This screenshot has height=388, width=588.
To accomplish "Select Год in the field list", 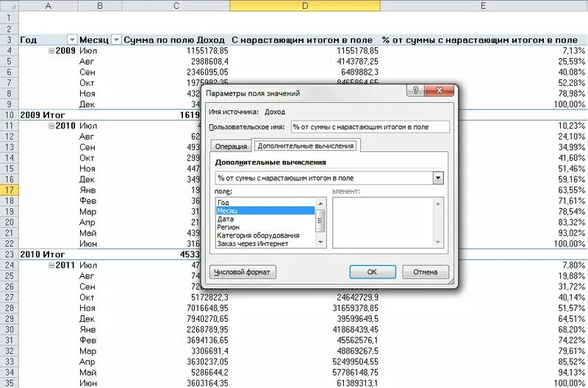I will coord(265,202).
